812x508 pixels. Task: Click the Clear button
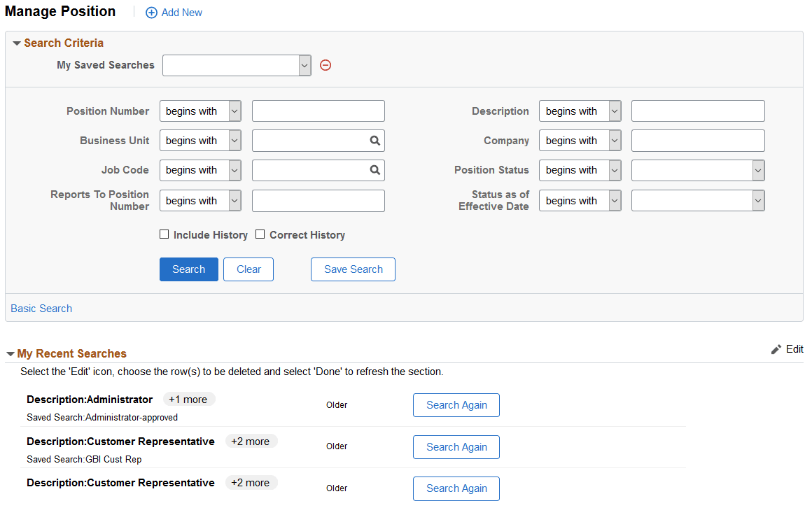coord(248,269)
